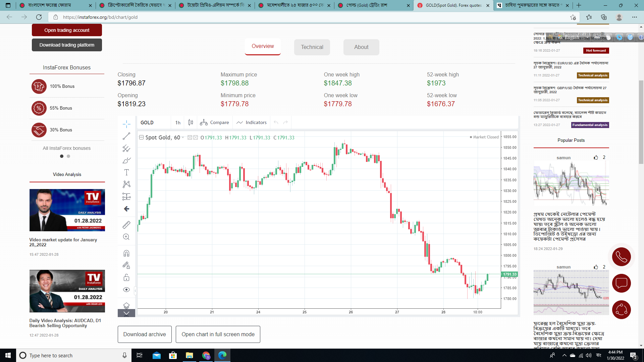Viewport: 644px width, 362px height.
Task: Collapse the Spot Gold legend box
Action: tap(142, 137)
